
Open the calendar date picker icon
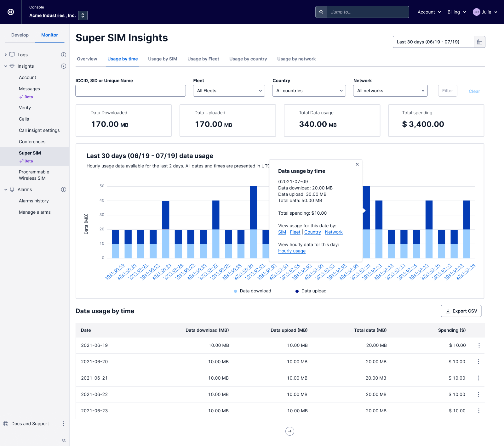[479, 42]
